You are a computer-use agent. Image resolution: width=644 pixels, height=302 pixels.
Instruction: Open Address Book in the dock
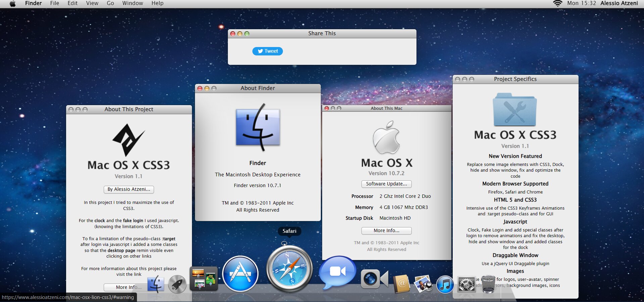coord(401,284)
